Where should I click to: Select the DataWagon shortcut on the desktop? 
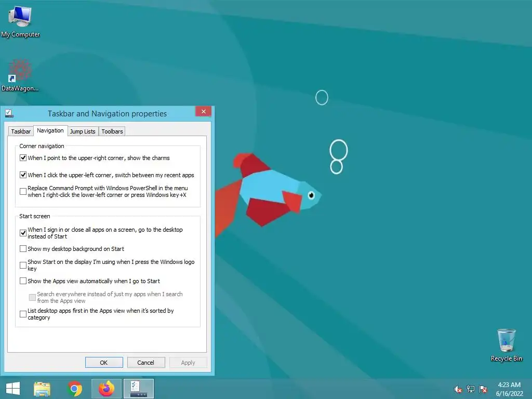[x=20, y=75]
